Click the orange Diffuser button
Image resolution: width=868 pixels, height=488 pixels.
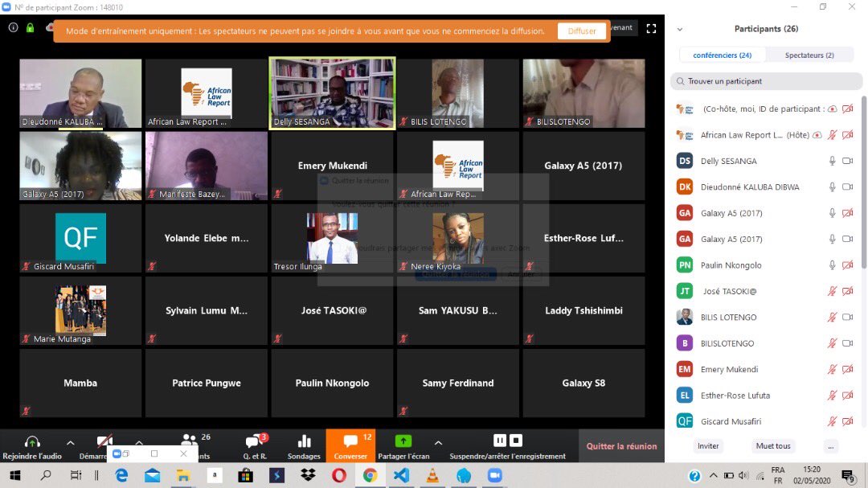(582, 31)
